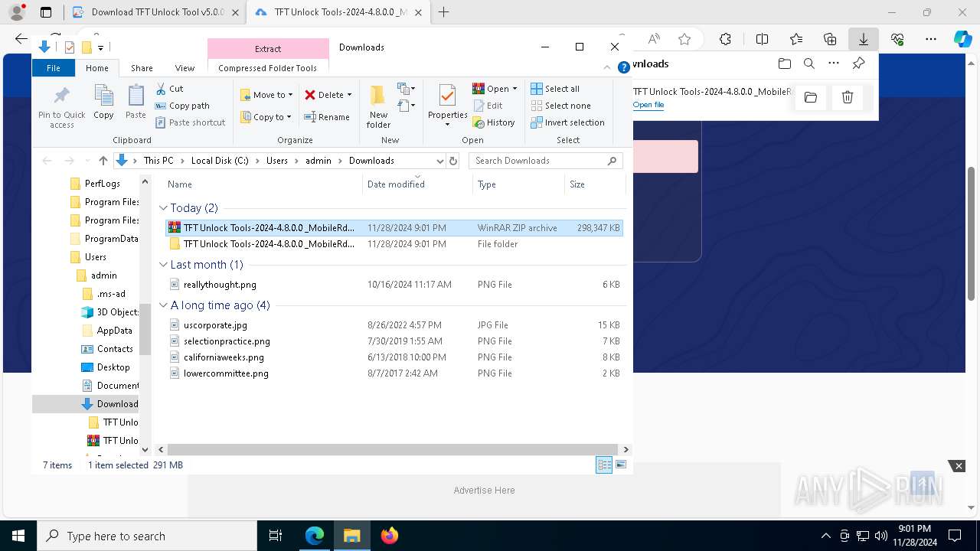Refresh the Downloads address bar
980x551 pixels.
(453, 161)
